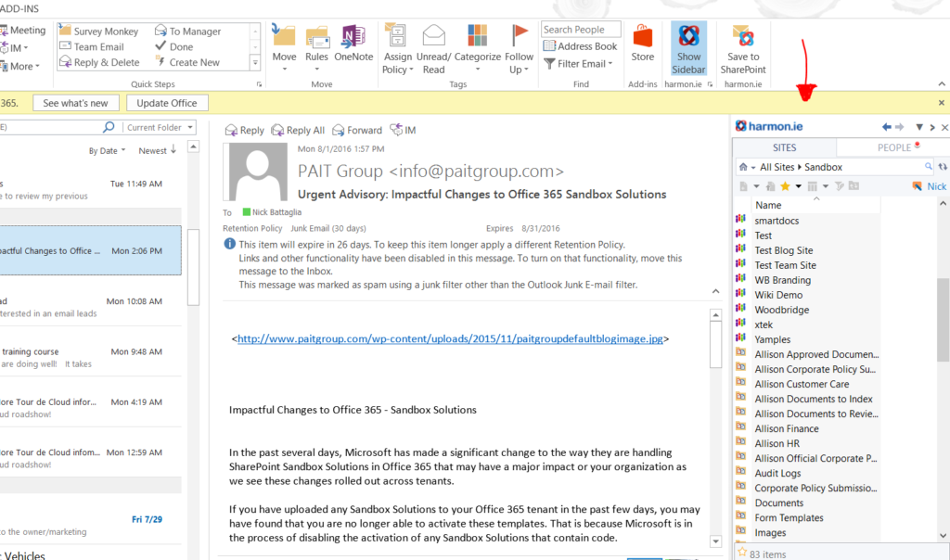
Task: Click Reply All in the reading pane
Action: pos(298,130)
